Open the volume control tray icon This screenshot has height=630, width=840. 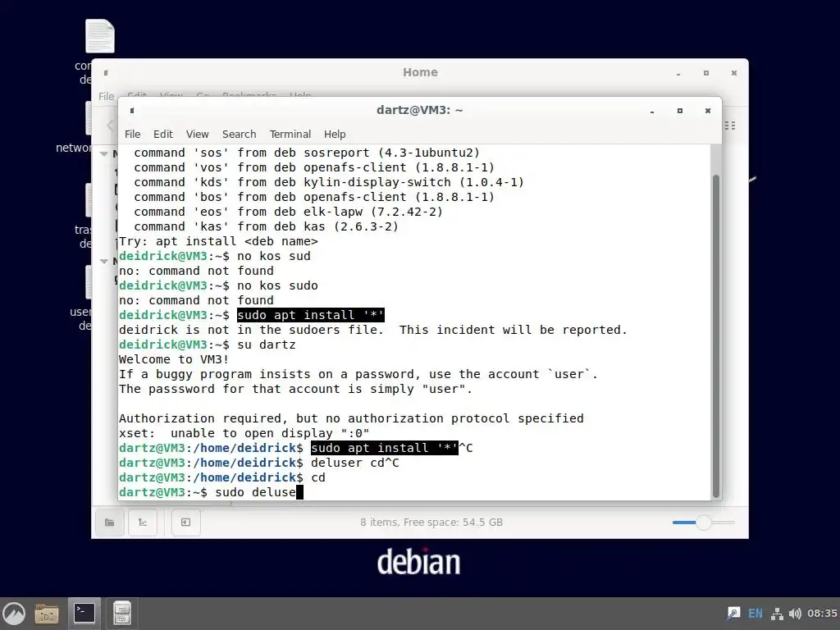[795, 614]
